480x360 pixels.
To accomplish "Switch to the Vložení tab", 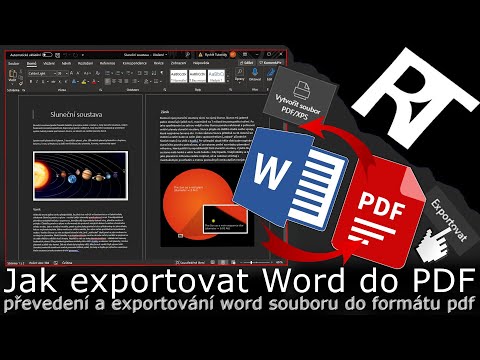I will click(x=49, y=63).
